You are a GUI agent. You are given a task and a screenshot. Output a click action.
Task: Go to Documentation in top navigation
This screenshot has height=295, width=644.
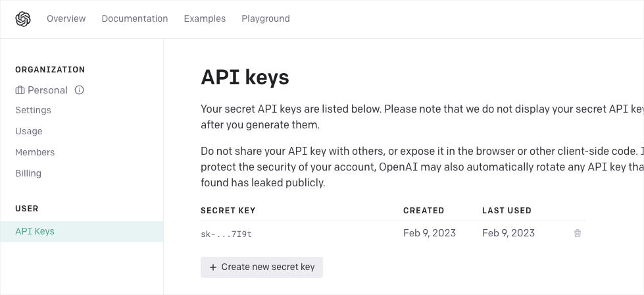[x=134, y=19]
